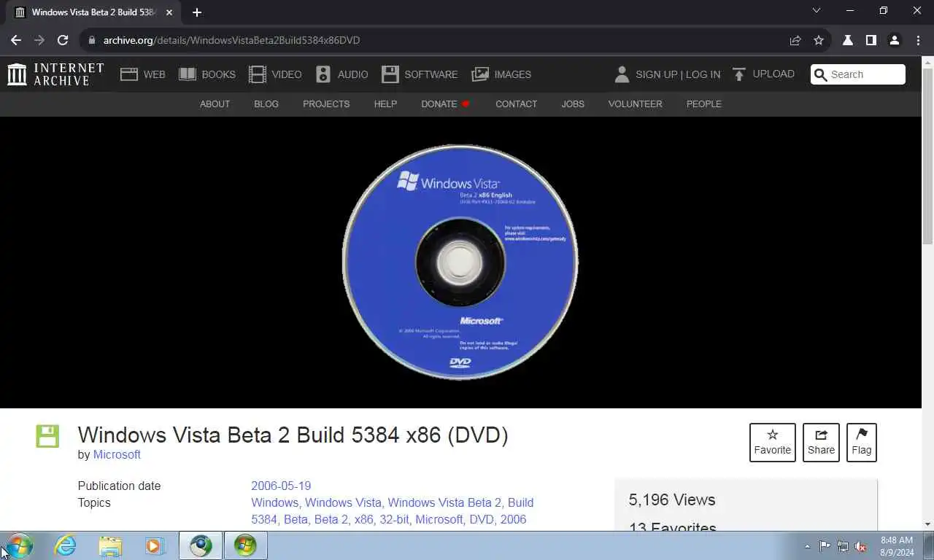Open the Chrome profile avatar icon

[894, 40]
